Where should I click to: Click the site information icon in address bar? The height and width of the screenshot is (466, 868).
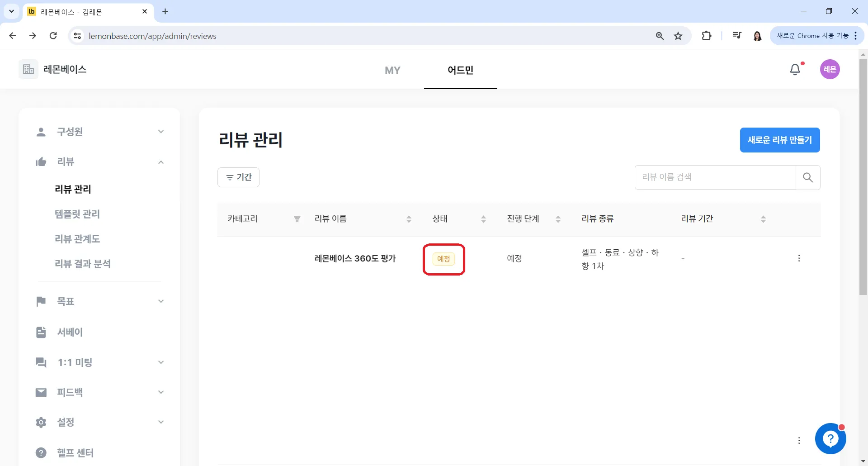pyautogui.click(x=78, y=36)
